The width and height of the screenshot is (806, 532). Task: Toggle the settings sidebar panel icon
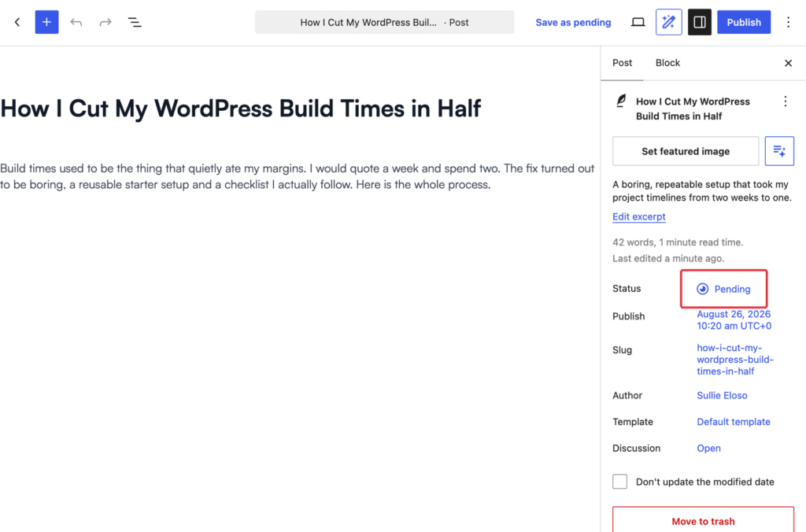click(x=700, y=22)
